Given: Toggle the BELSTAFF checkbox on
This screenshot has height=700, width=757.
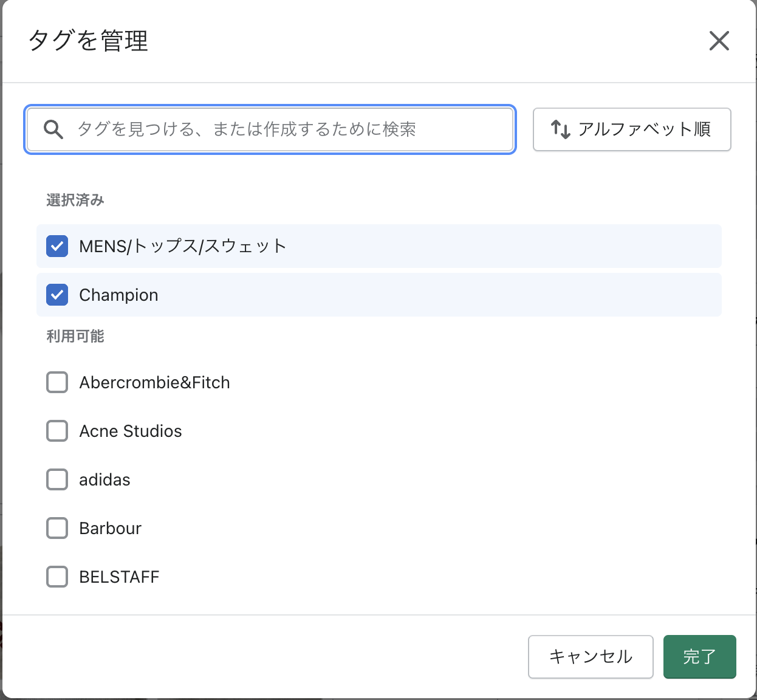Looking at the screenshot, I should click(x=57, y=577).
